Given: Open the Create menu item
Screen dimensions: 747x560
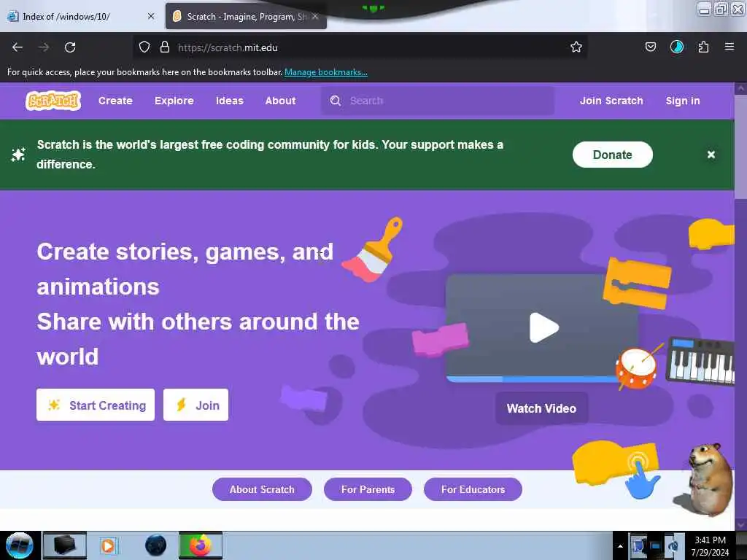Looking at the screenshot, I should [115, 101].
